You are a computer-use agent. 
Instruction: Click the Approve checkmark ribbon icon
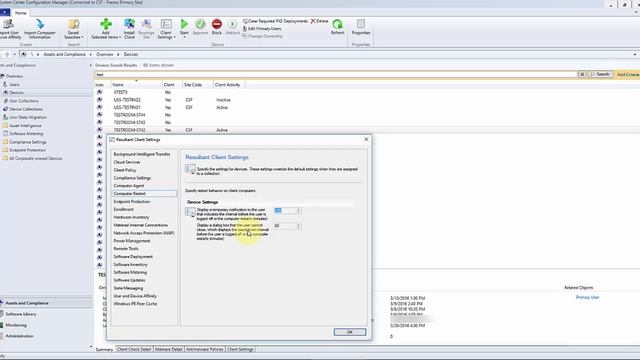[x=200, y=27]
